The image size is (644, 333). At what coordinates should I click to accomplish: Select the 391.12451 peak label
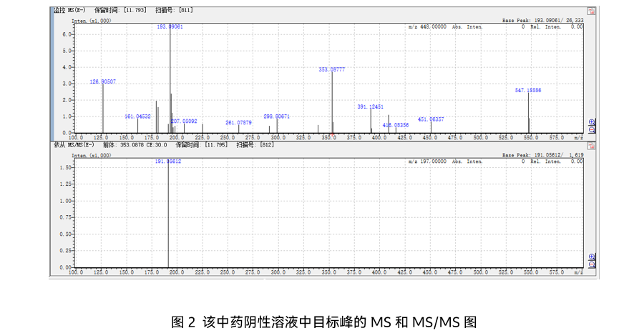[371, 106]
